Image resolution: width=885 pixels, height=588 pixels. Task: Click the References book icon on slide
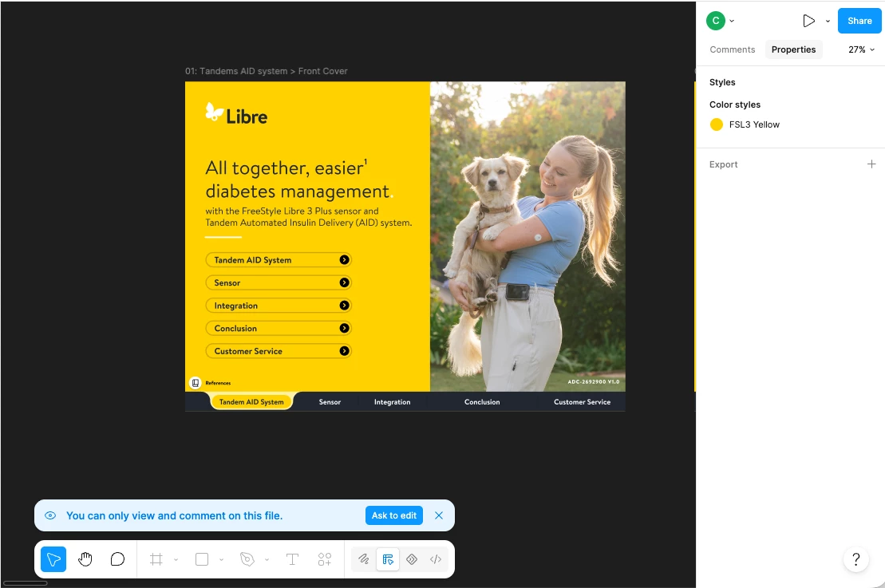click(x=196, y=383)
